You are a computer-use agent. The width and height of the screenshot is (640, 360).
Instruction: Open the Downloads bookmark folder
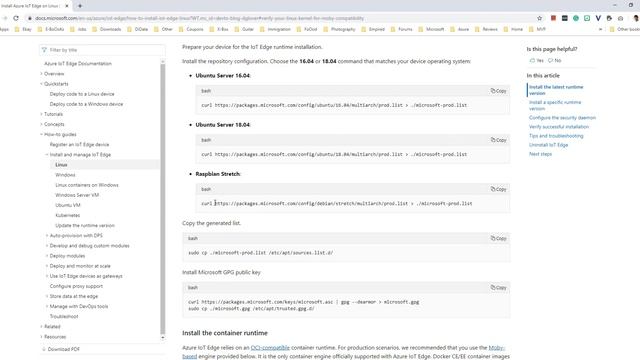click(107, 29)
